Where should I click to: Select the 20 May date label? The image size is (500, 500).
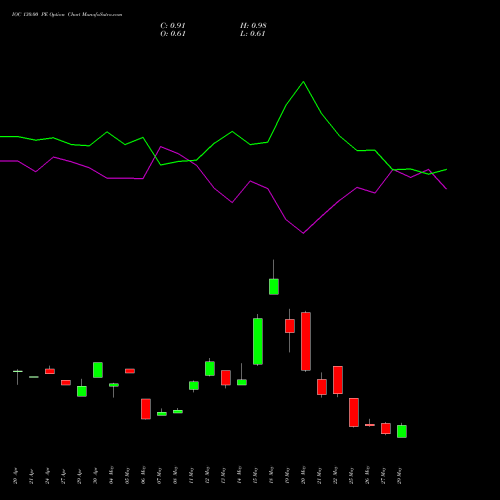303,475
